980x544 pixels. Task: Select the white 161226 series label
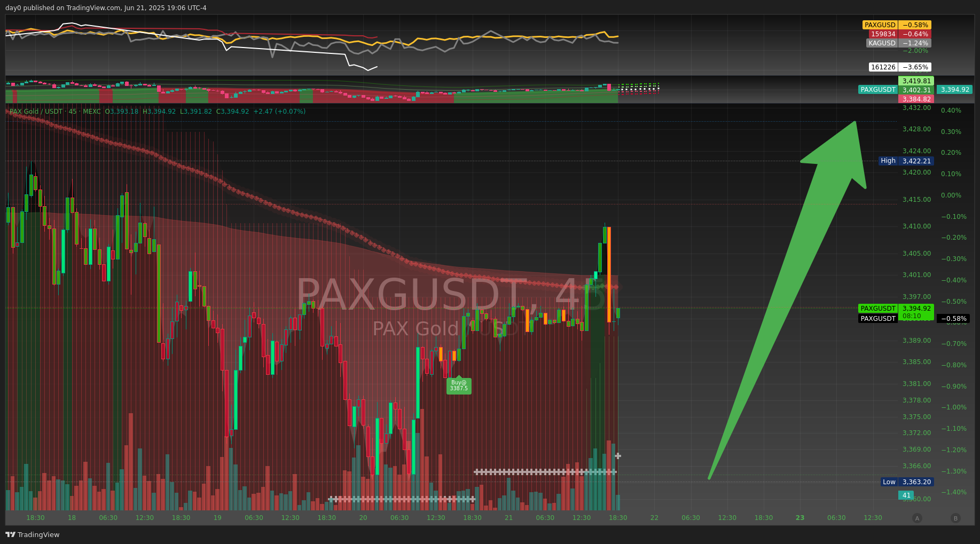point(883,67)
